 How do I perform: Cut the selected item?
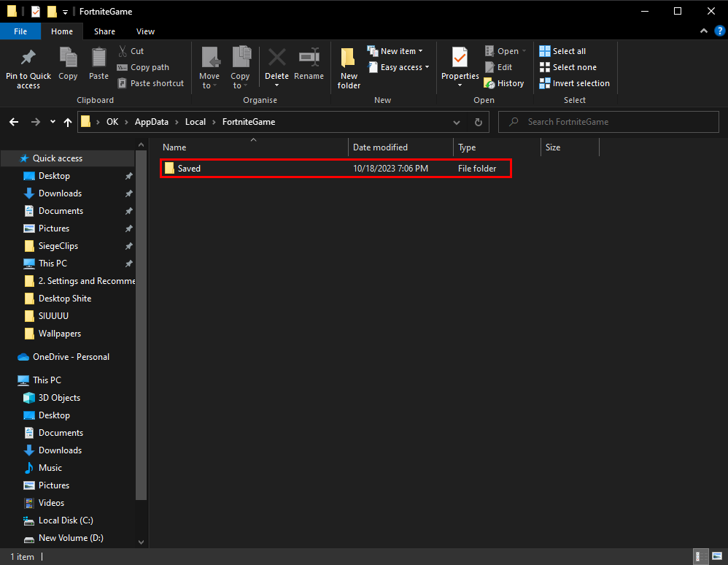point(131,51)
